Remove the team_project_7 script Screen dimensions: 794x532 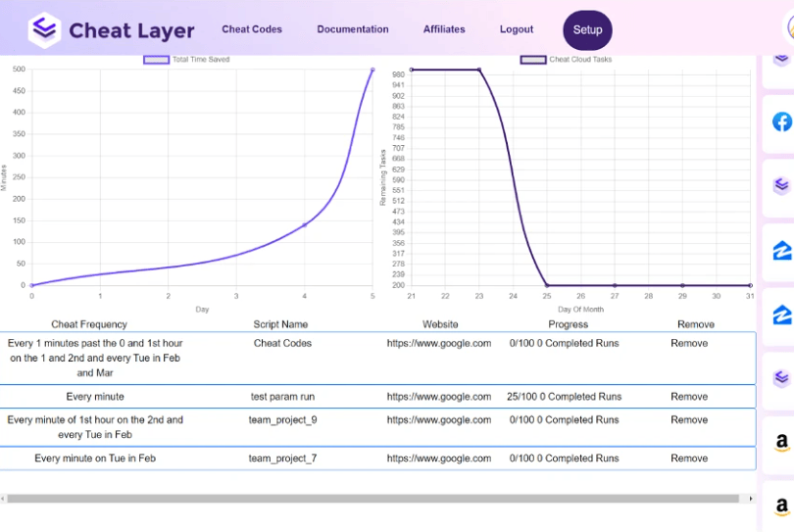tap(689, 459)
